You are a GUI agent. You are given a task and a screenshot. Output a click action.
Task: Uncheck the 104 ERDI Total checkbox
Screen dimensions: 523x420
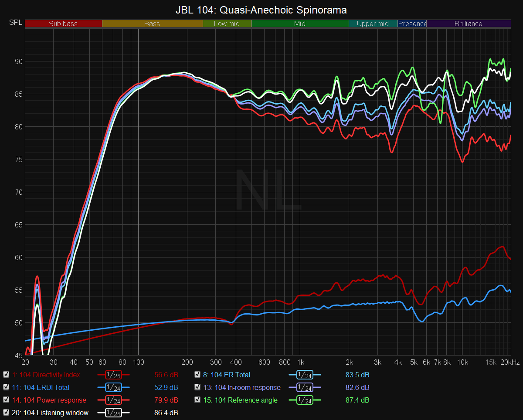pyautogui.click(x=6, y=387)
